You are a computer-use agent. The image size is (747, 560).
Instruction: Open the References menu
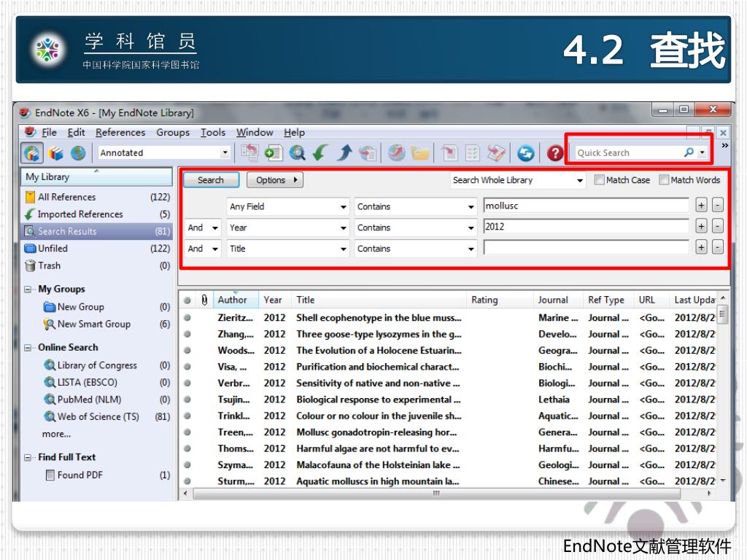tap(120, 133)
